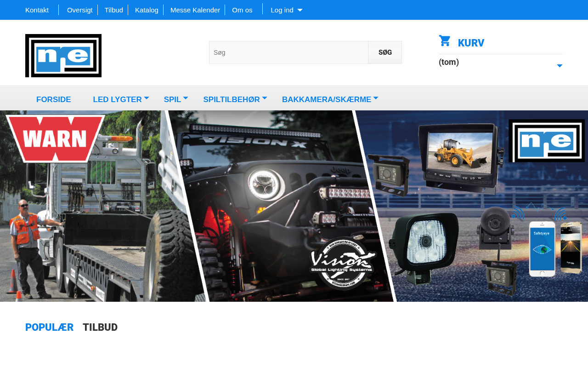
Task: Click the NPE logo in the header
Action: tap(63, 56)
